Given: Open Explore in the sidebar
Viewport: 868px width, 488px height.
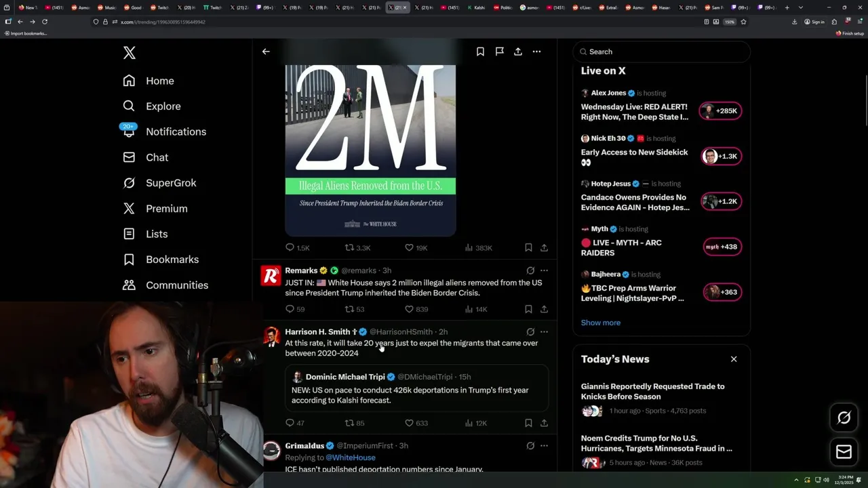Looking at the screenshot, I should (152, 106).
